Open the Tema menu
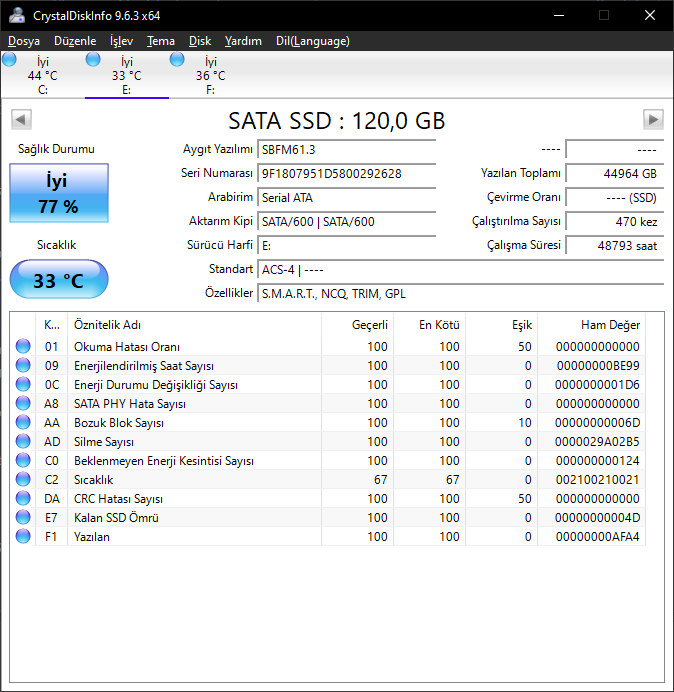This screenshot has width=674, height=692. (x=161, y=41)
